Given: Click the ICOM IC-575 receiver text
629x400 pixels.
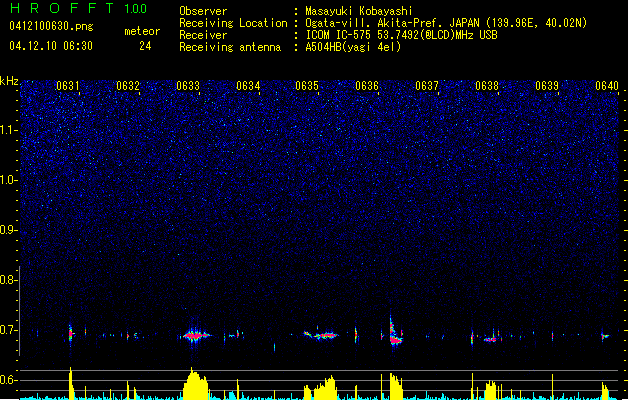Looking at the screenshot, I should (x=401, y=35).
